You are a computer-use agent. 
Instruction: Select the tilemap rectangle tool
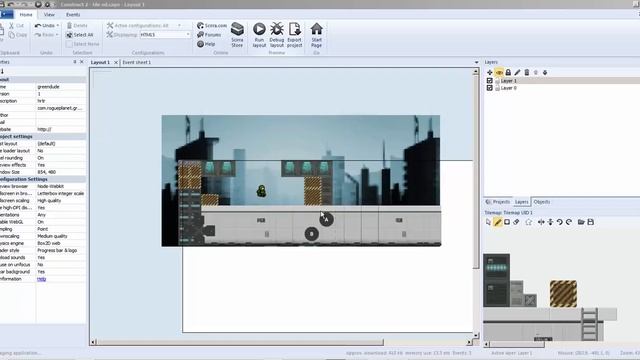coord(507,222)
